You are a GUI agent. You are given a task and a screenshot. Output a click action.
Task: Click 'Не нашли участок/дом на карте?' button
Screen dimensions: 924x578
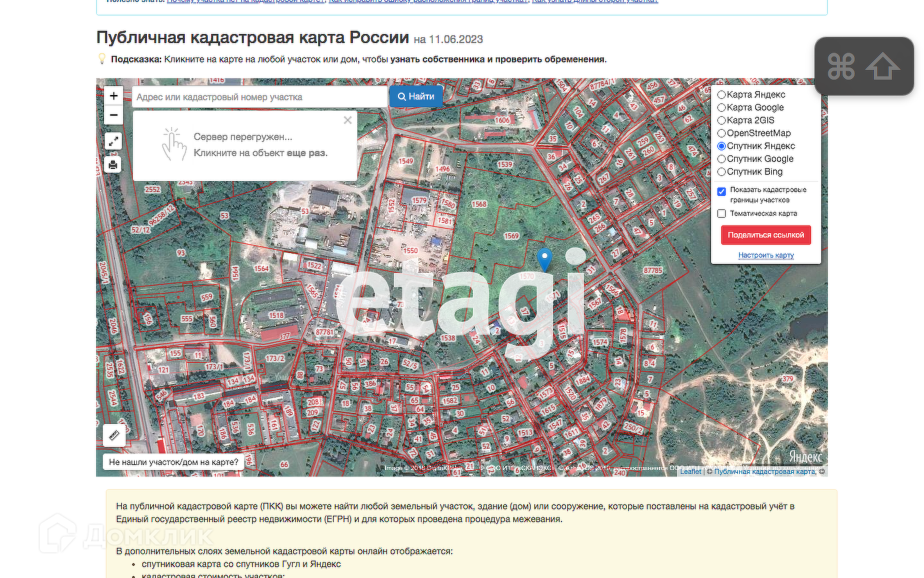(x=173, y=462)
